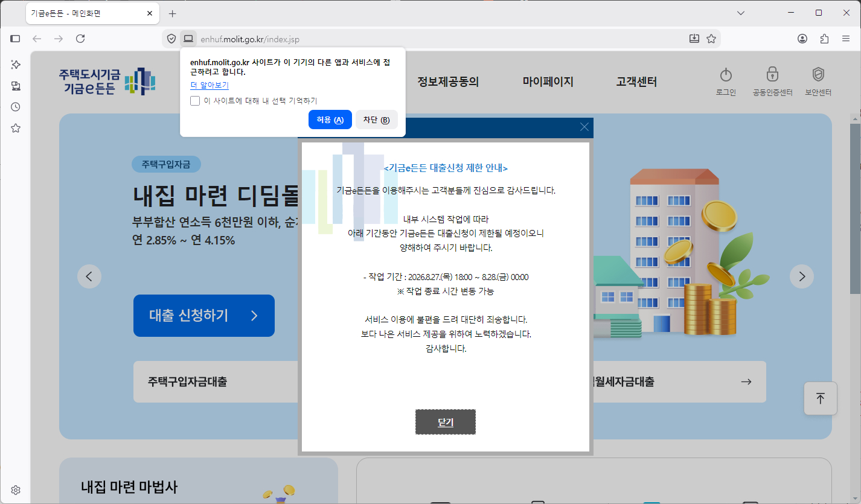The height and width of the screenshot is (504, 861).
Task: Click the browser forward arrow
Action: point(59,39)
